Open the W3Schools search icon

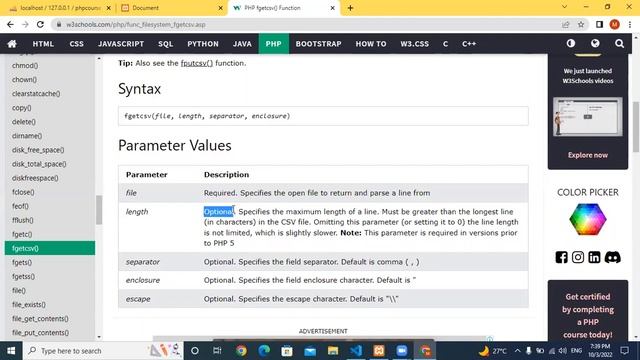(619, 43)
